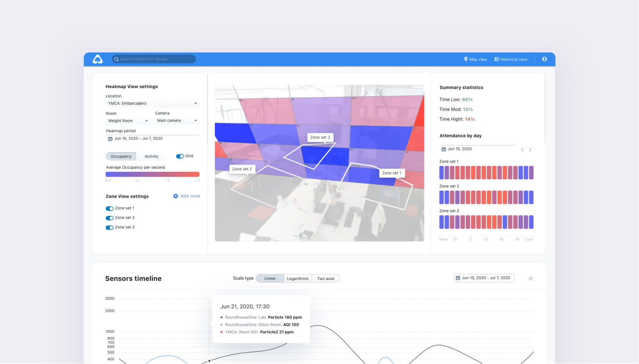Focus the search location or sensor field
The height and width of the screenshot is (364, 639).
pyautogui.click(x=154, y=59)
